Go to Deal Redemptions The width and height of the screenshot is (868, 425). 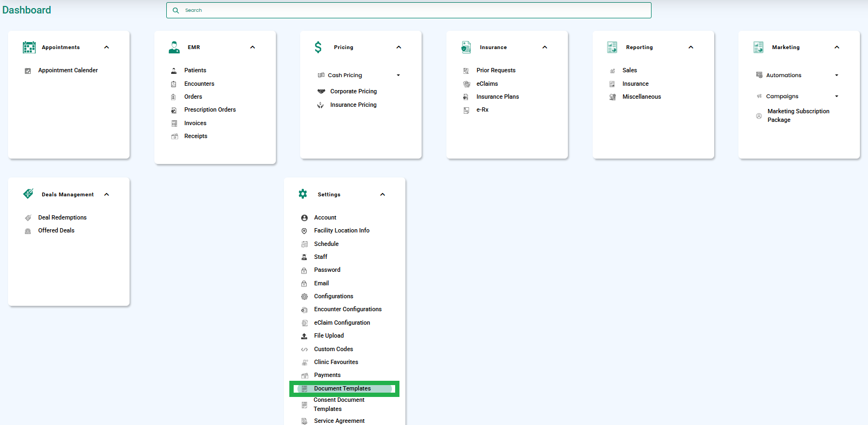pos(63,218)
